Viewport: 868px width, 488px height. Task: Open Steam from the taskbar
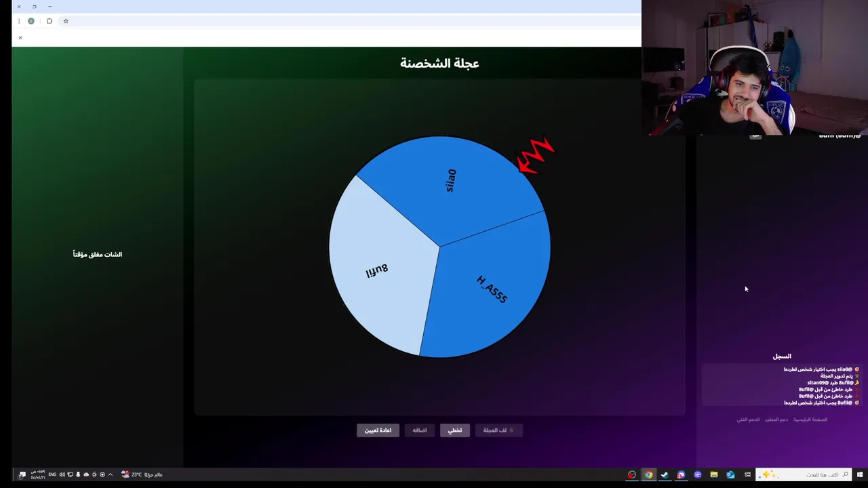coord(665,474)
